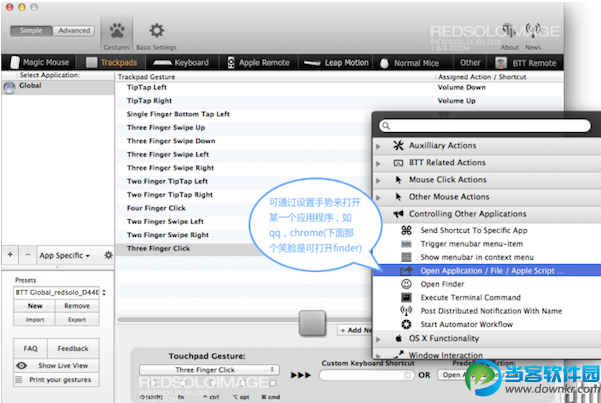Click the Volume Up assigned action

coord(456,101)
